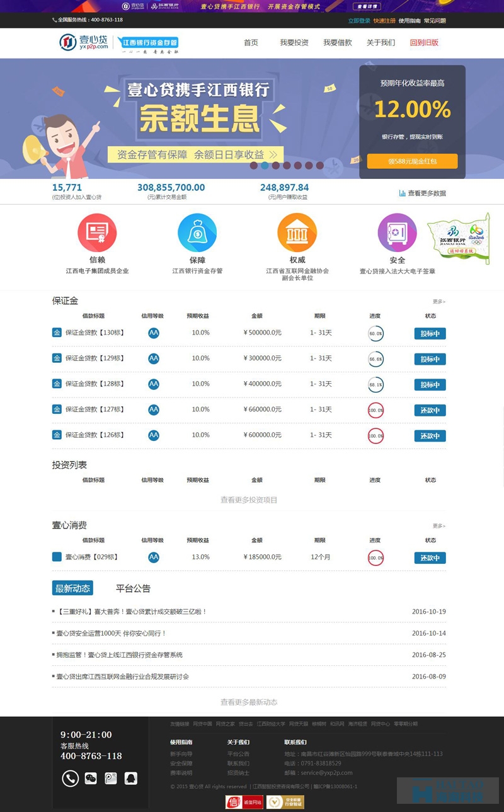The width and height of the screenshot is (504, 812).
Task: Click the 网贷之家 friendly link in footer
Action: (x=225, y=724)
